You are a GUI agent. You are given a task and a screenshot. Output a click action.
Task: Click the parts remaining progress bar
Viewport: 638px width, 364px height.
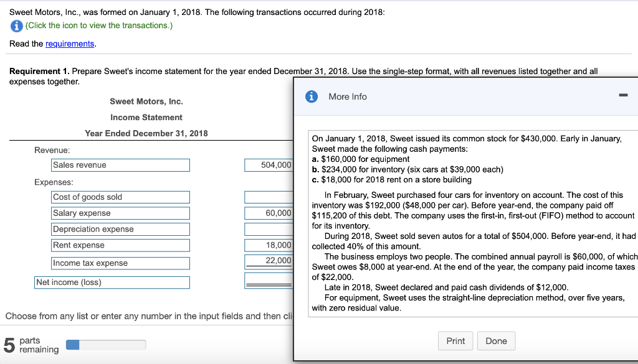coord(106,343)
